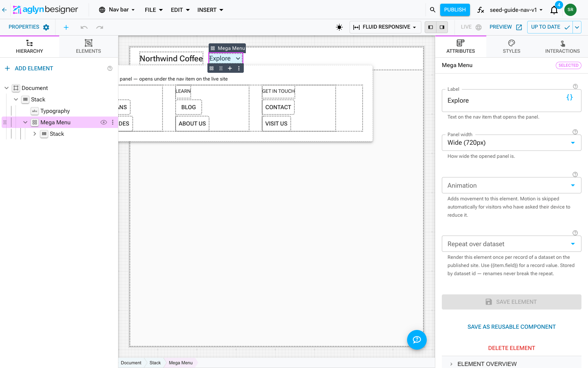Screen dimensions: 588x368
Task: Click the redo arrow
Action: (100, 27)
